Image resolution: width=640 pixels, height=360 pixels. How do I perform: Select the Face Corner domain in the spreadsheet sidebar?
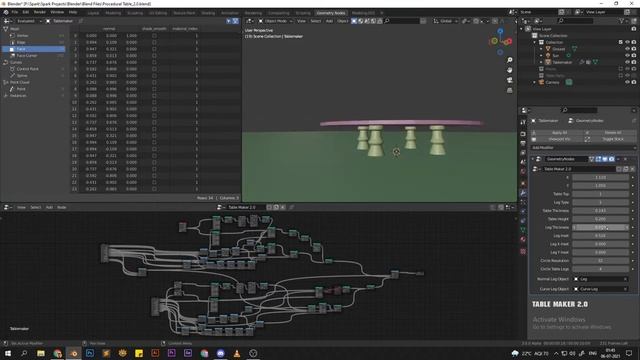pos(33,56)
